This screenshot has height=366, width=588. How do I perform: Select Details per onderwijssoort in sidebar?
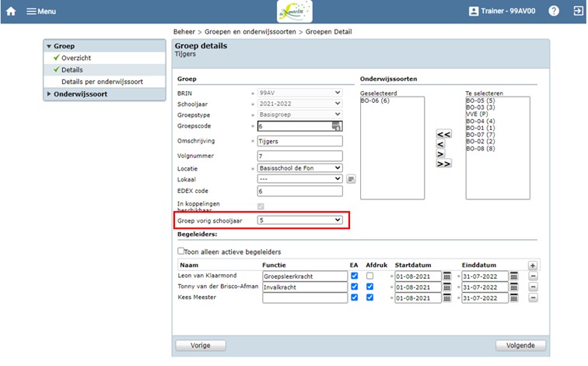(x=102, y=82)
